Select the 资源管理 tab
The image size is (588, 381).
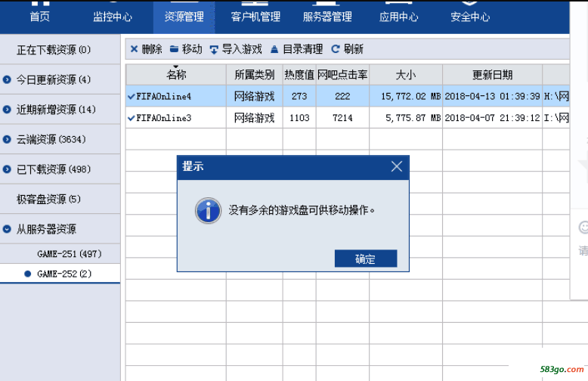pyautogui.click(x=184, y=17)
